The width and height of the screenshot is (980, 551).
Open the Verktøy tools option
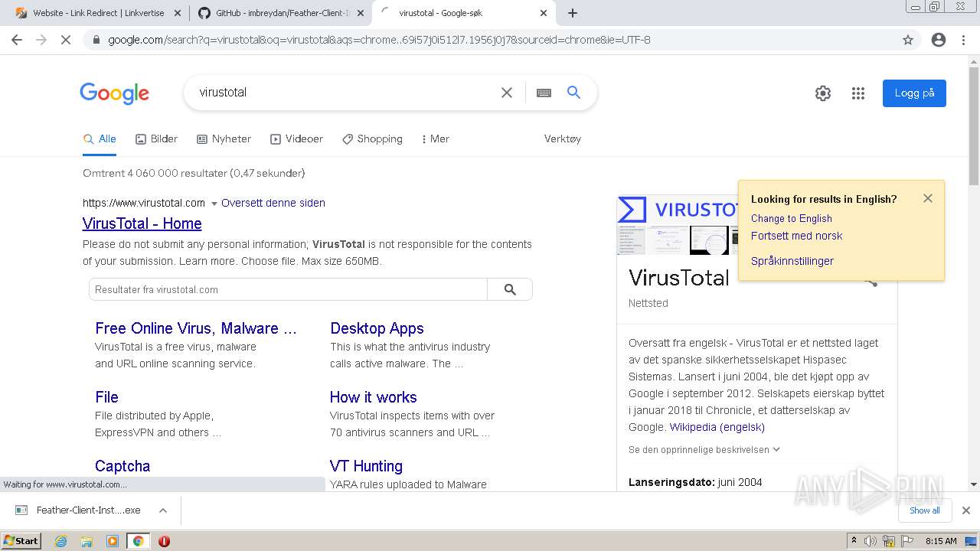pyautogui.click(x=563, y=139)
